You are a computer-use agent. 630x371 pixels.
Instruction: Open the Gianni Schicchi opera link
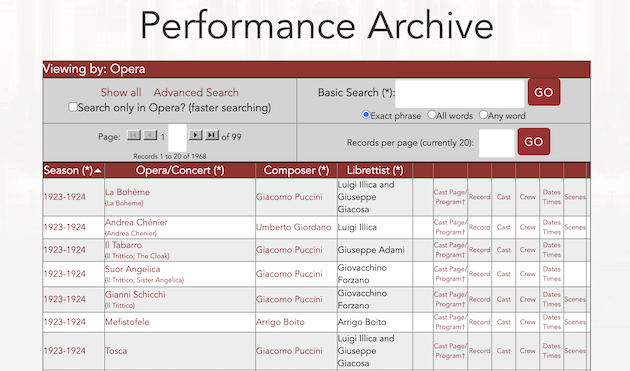[x=135, y=294]
